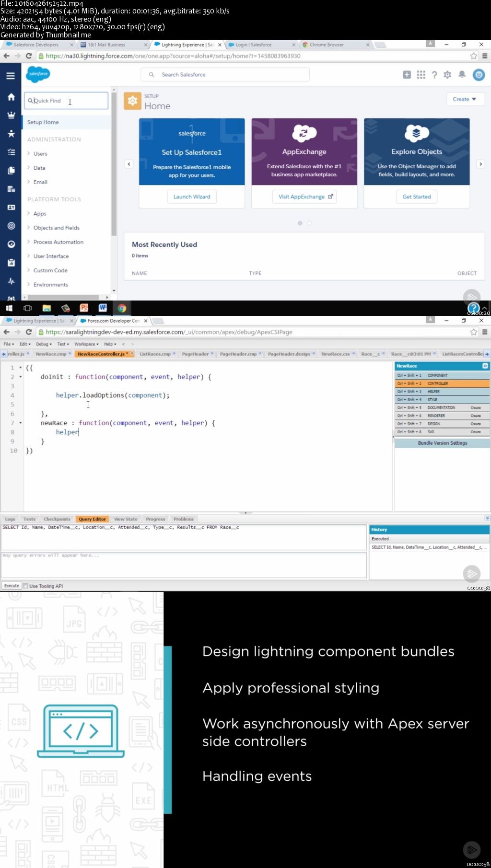Click the Launch Wizard button
Image resolution: width=491 pixels, height=868 pixels.
192,197
